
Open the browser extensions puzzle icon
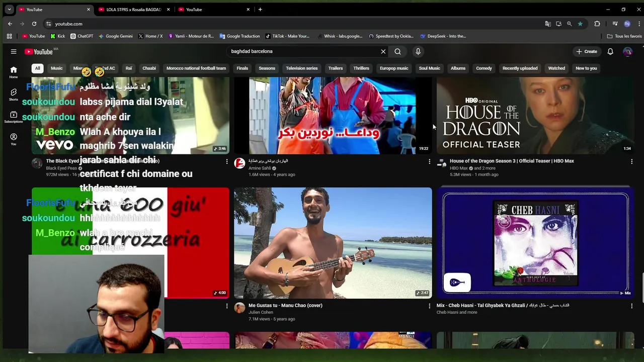(597, 24)
